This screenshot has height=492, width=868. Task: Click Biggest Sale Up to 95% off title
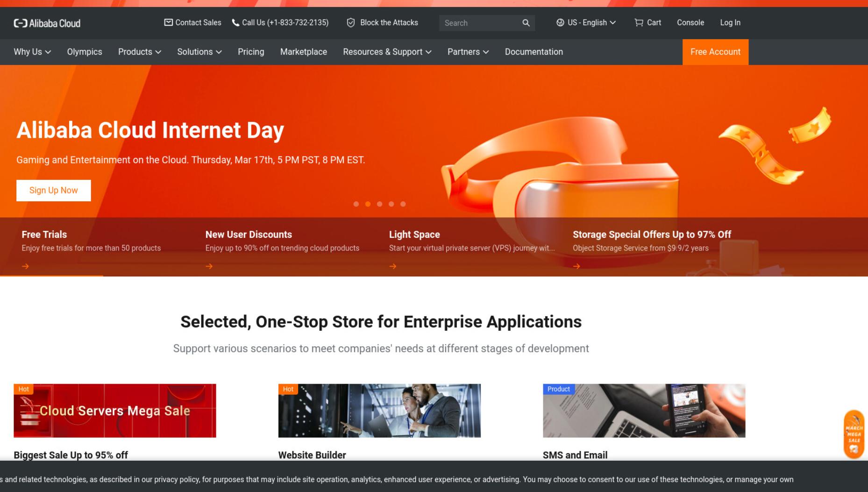pyautogui.click(x=71, y=455)
